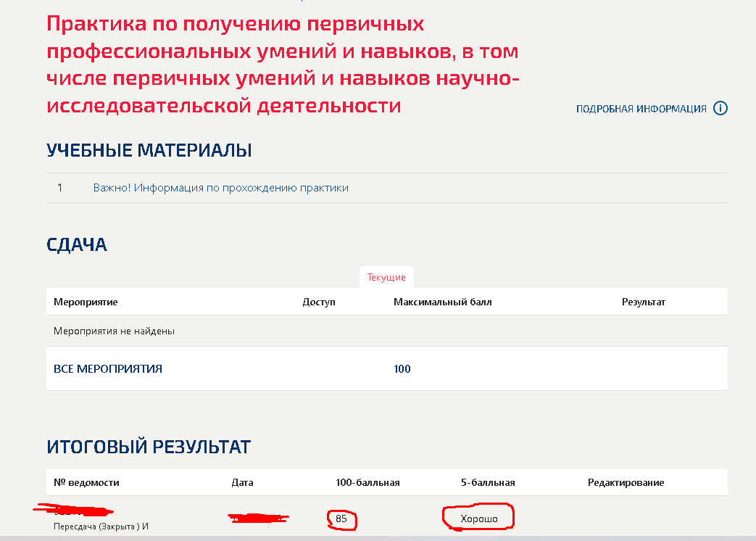This screenshot has width=756, height=541.
Task: Select the Текущие tab
Action: click(386, 277)
